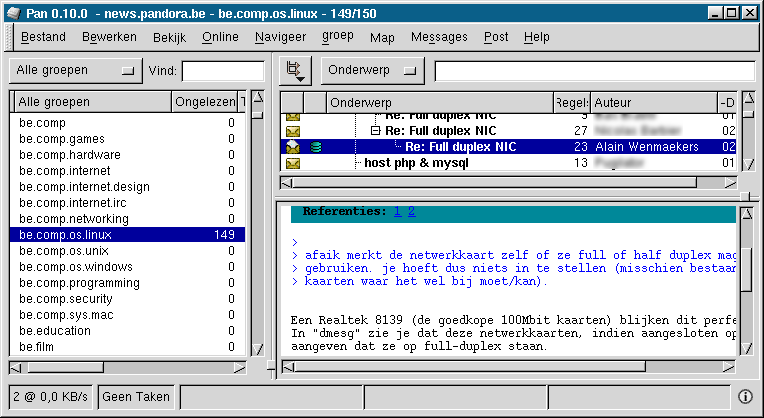Select the be.comp.internet group
The width and height of the screenshot is (764, 418).
click(127, 171)
